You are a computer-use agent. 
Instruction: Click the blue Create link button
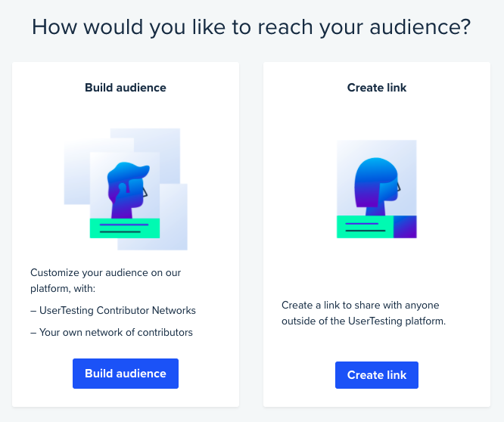[x=377, y=375]
